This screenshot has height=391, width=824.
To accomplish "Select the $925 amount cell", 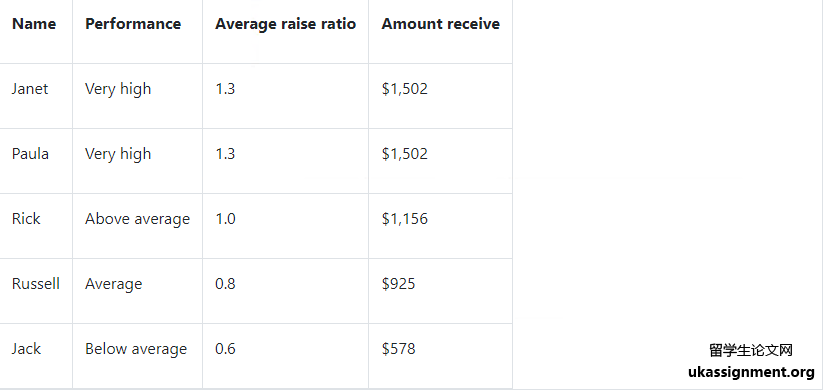I will 398,284.
